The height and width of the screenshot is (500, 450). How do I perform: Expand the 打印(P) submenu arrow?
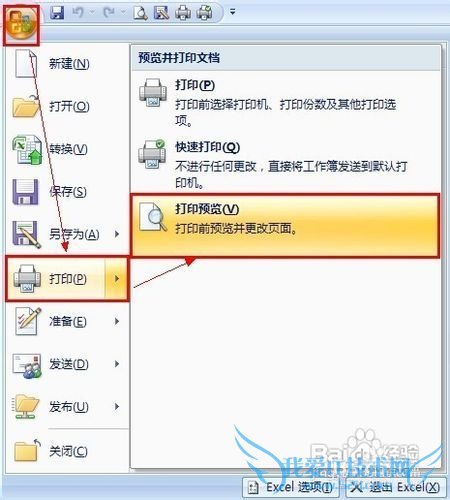pos(117,278)
